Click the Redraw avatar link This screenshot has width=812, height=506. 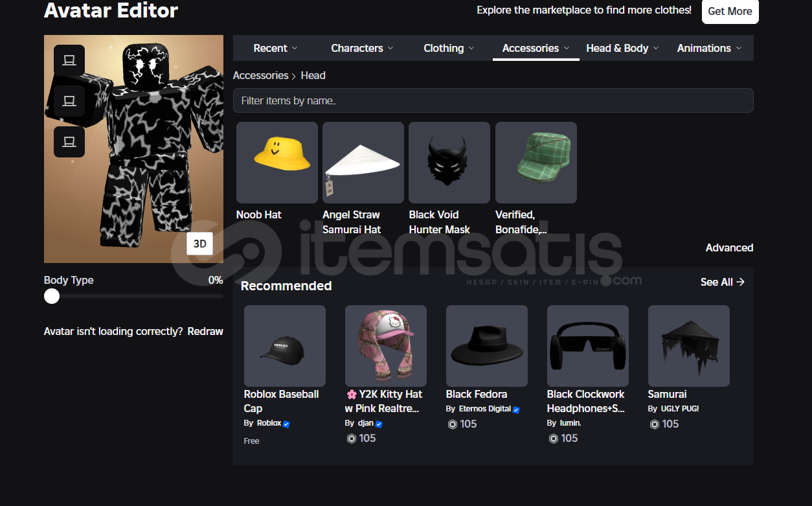pos(205,331)
